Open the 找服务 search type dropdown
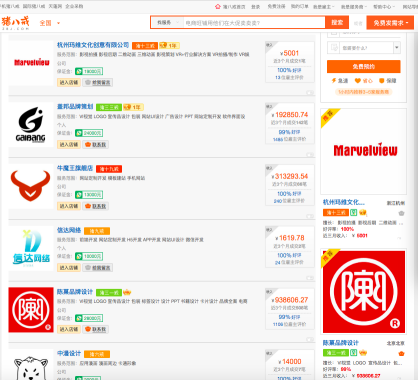This screenshot has width=418, height=380. 168,22
